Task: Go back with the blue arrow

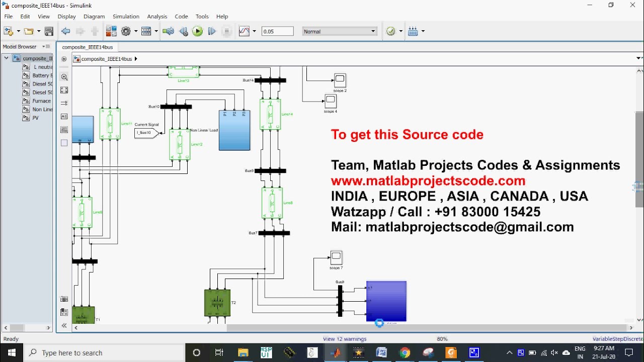Action: pyautogui.click(x=66, y=31)
